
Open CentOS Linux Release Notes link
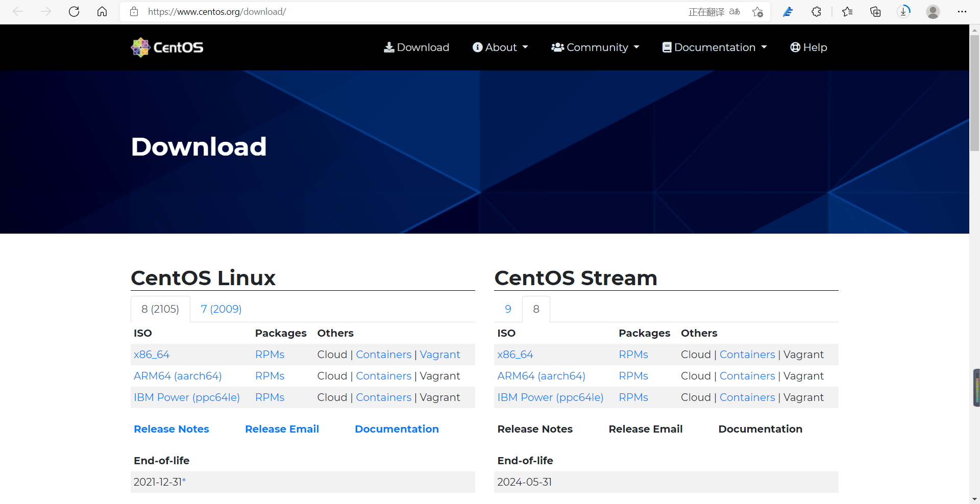[171, 429]
